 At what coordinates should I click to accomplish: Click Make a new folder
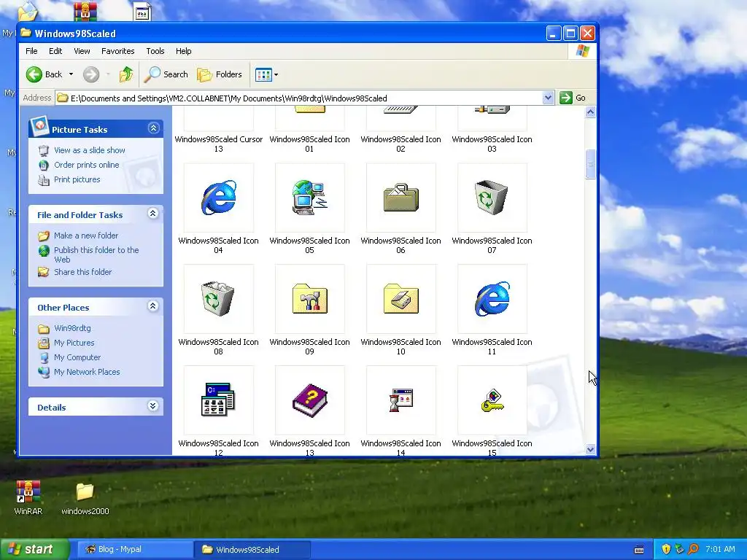[86, 236]
